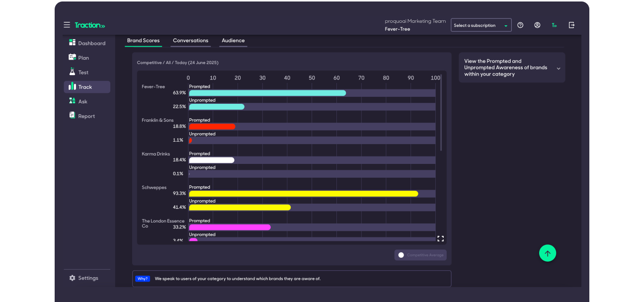Click the Karma Drinks brand label

pyautogui.click(x=156, y=154)
